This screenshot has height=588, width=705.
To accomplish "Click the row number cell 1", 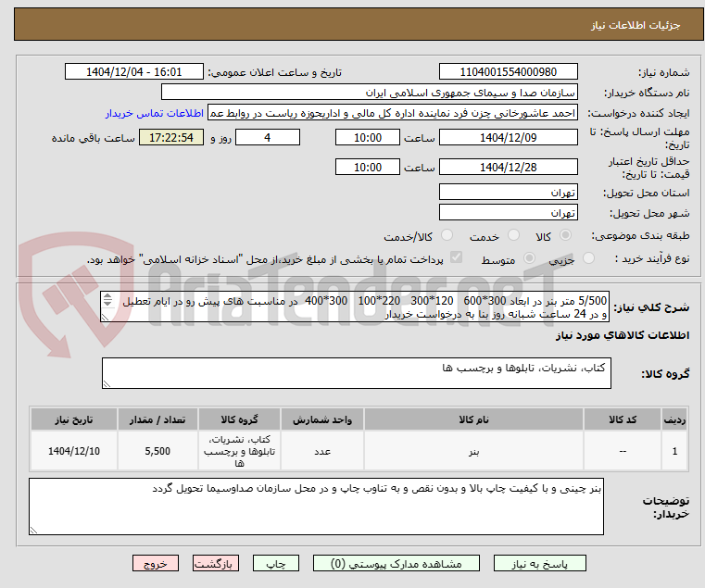I will click(674, 451).
